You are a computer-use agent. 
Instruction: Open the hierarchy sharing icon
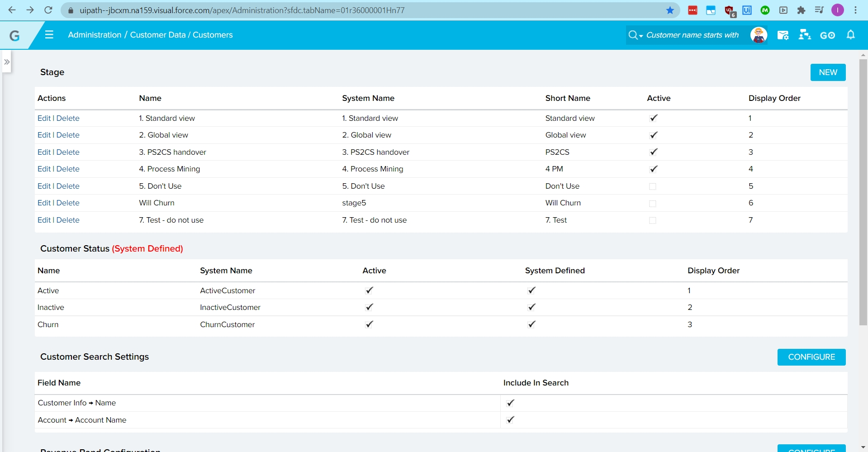point(804,35)
